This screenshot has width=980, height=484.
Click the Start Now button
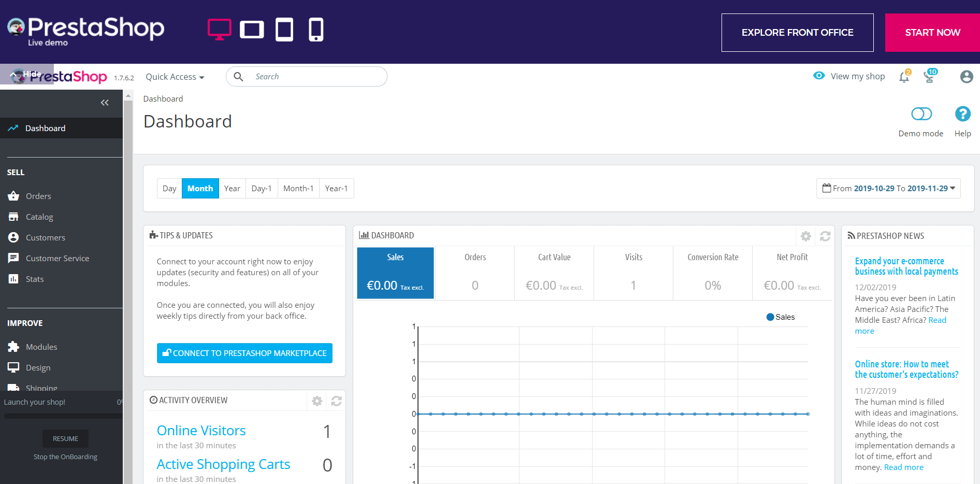pyautogui.click(x=932, y=33)
